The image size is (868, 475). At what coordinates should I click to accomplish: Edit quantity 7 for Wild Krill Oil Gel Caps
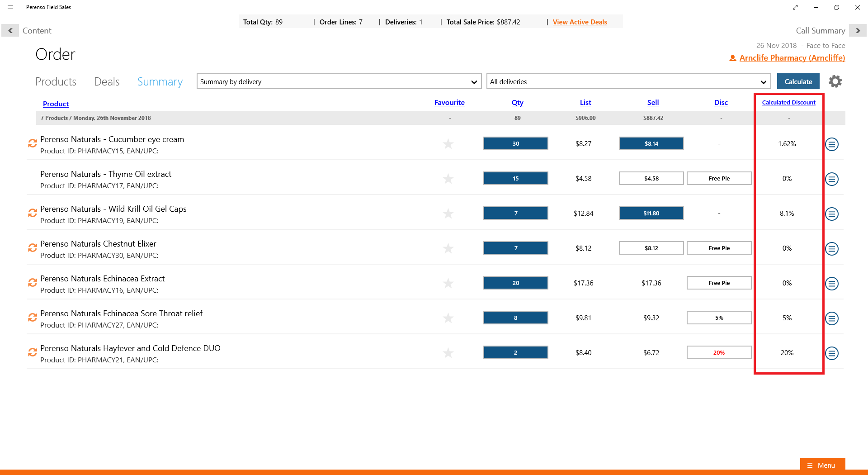(515, 213)
